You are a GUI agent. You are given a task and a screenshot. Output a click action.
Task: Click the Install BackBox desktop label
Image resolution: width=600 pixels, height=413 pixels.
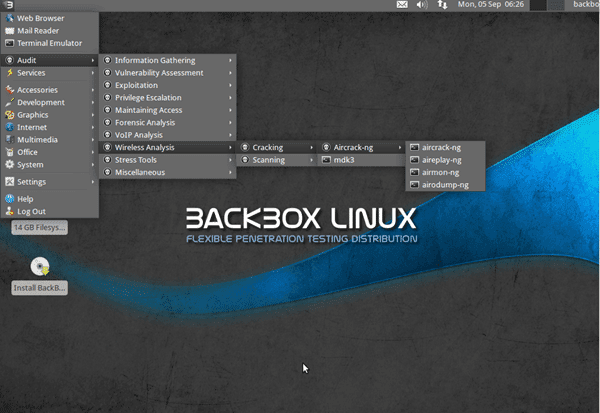[x=40, y=287]
